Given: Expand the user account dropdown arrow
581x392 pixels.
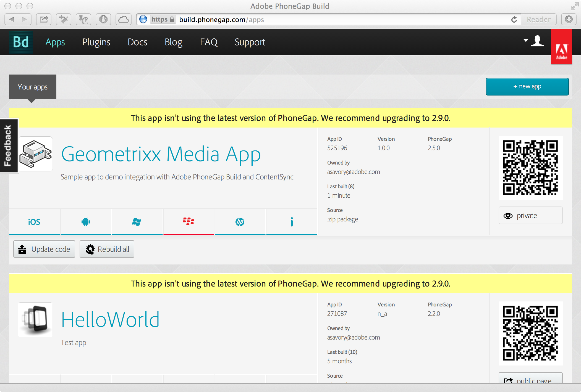Looking at the screenshot, I should [x=526, y=41].
